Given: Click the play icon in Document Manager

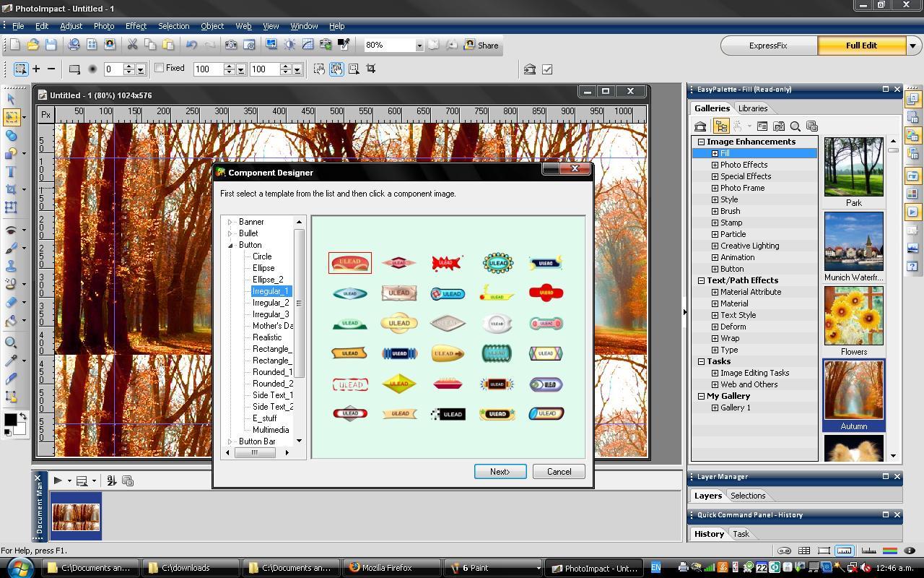Looking at the screenshot, I should click(x=58, y=480).
